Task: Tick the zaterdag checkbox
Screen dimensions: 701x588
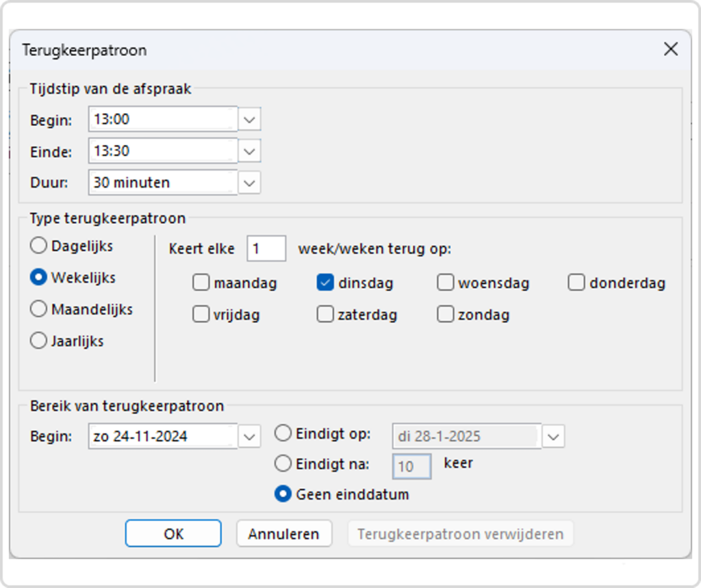Action: tap(325, 315)
